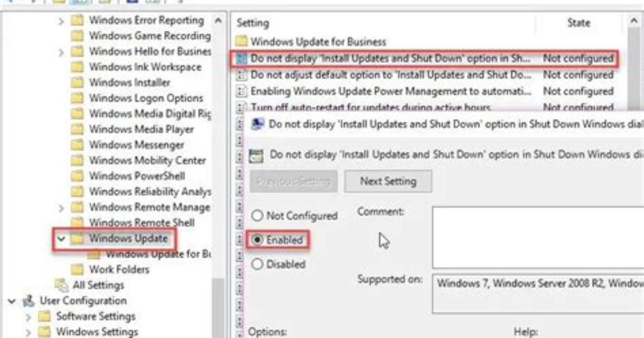Click inside the Comment text box

pos(538,237)
